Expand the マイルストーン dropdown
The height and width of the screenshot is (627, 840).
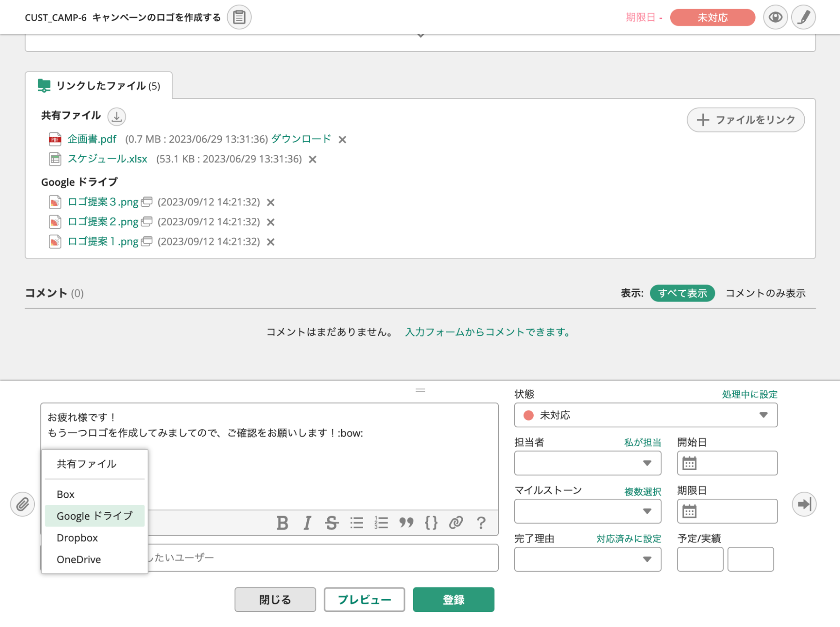click(x=587, y=511)
